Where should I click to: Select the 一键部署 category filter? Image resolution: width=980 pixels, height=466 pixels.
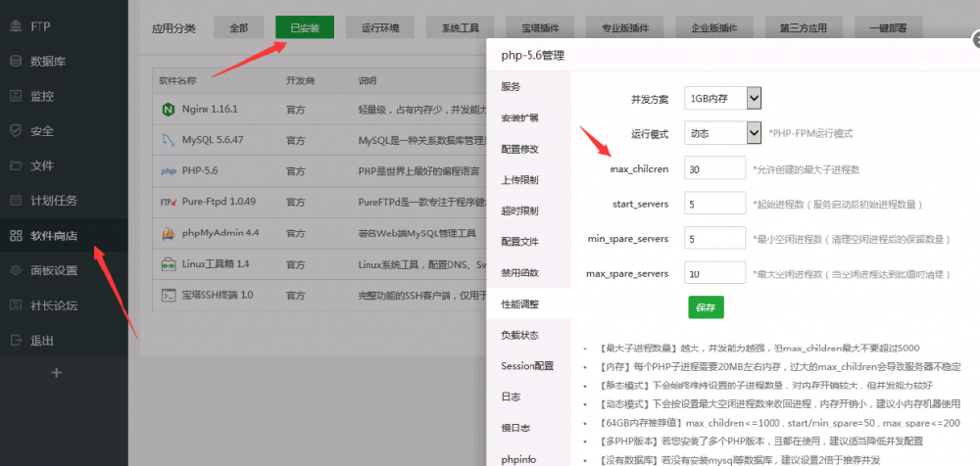click(888, 28)
